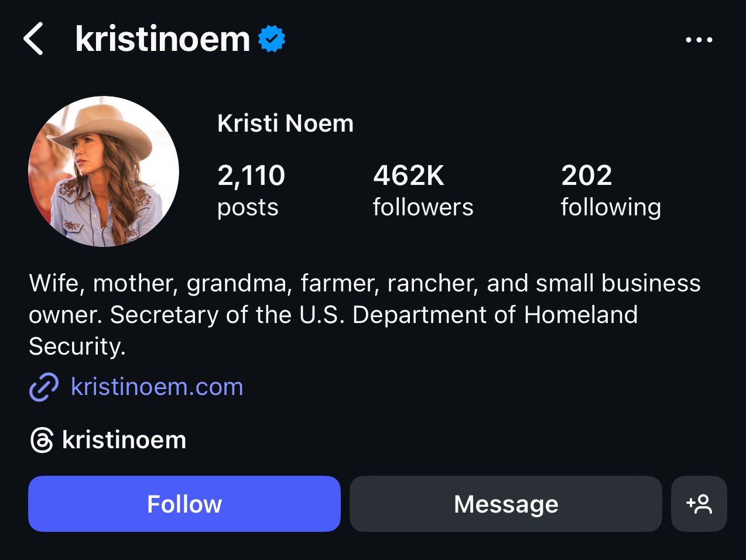Follow the kristinoem account

coord(184,504)
